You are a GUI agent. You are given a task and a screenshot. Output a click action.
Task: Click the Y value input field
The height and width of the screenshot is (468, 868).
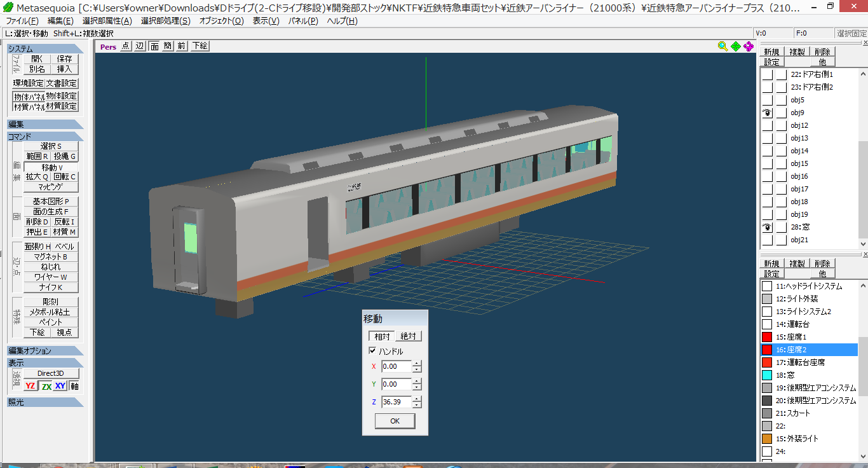397,384
